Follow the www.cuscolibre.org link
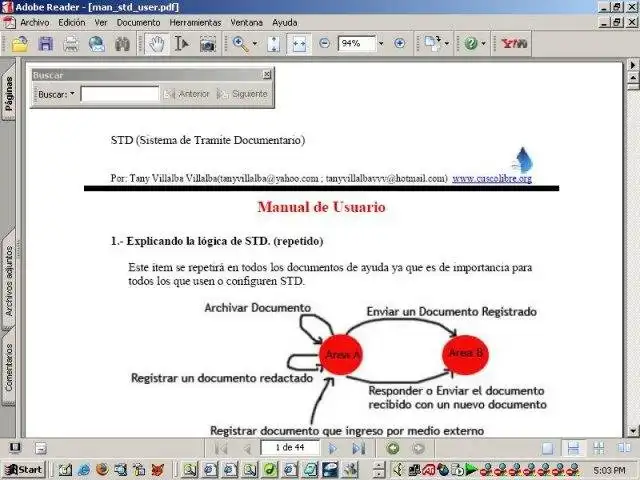640x480 pixels. click(x=492, y=178)
